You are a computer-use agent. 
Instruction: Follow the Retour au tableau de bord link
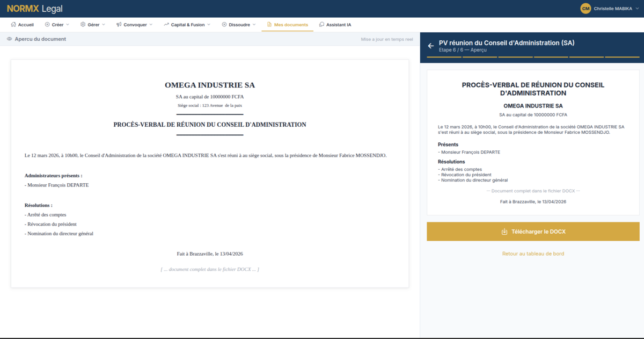533,254
